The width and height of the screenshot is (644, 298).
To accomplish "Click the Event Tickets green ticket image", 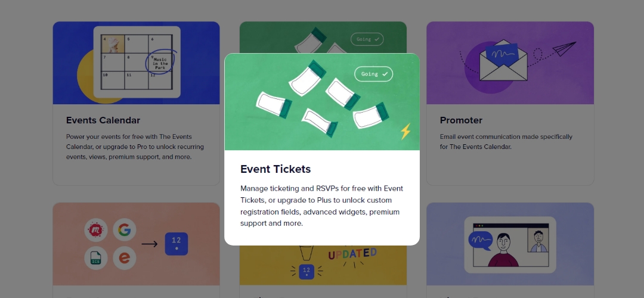I will pyautogui.click(x=322, y=102).
